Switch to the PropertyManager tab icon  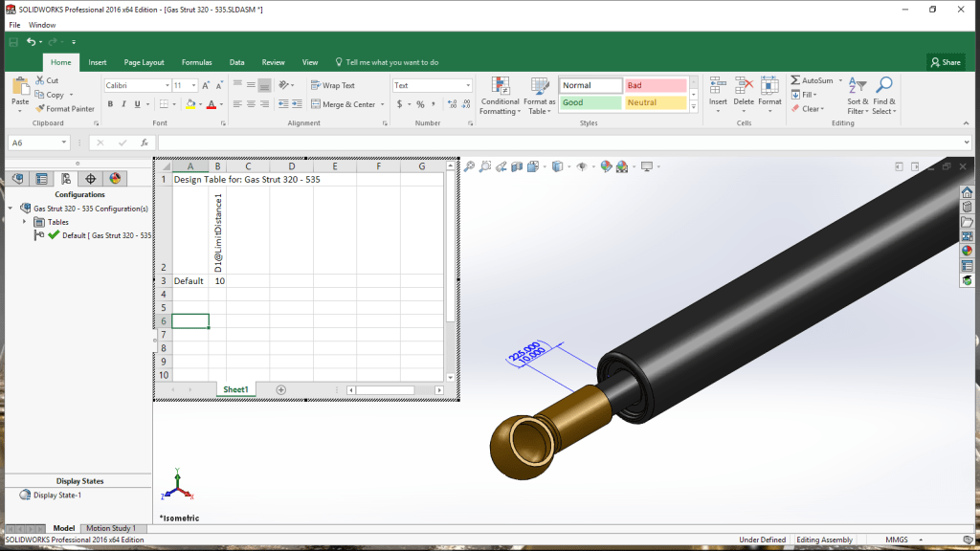41,178
